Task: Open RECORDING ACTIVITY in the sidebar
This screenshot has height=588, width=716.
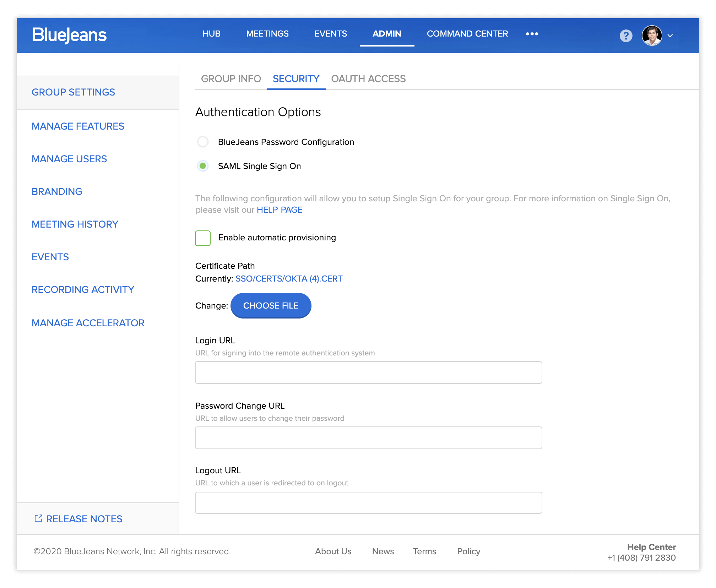Action: [83, 290]
